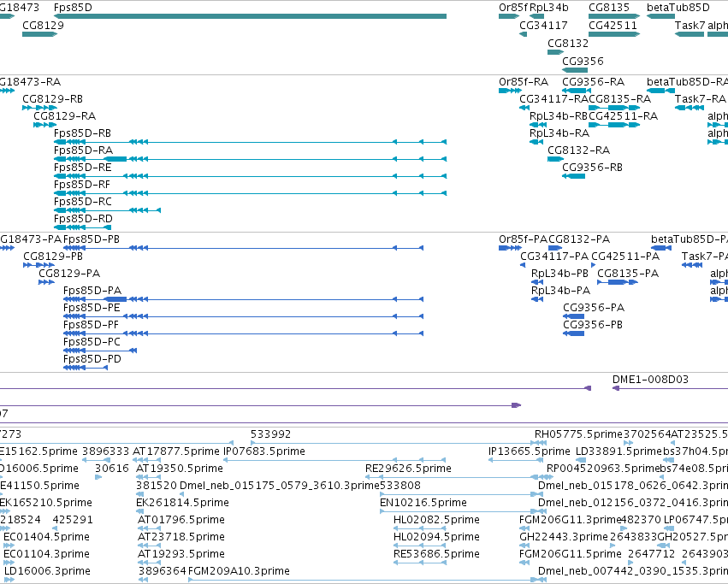728x584 pixels.
Task: Open transcript CG9356-RB
Action: click(x=593, y=168)
